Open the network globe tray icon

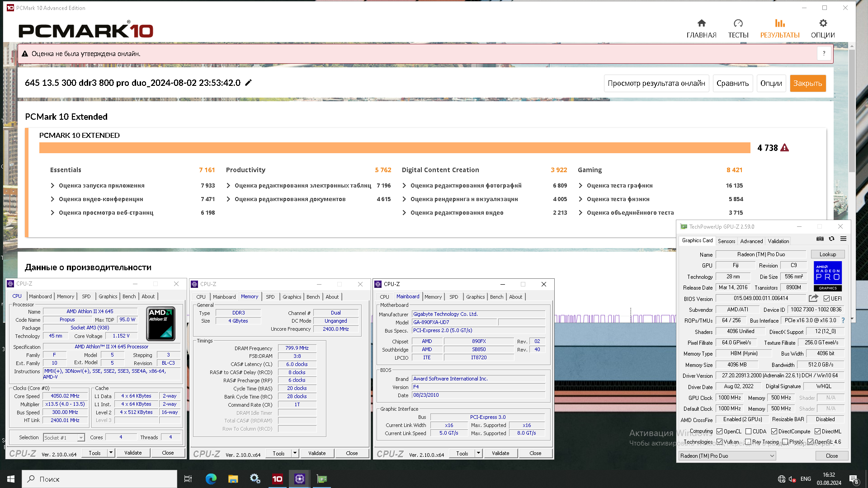coord(782,479)
